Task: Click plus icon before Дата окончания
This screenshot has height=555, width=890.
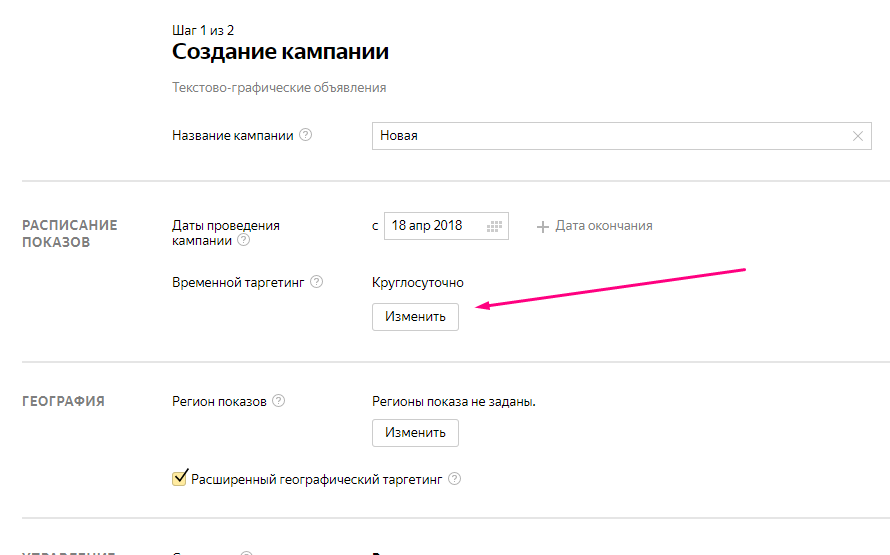Action: click(543, 227)
